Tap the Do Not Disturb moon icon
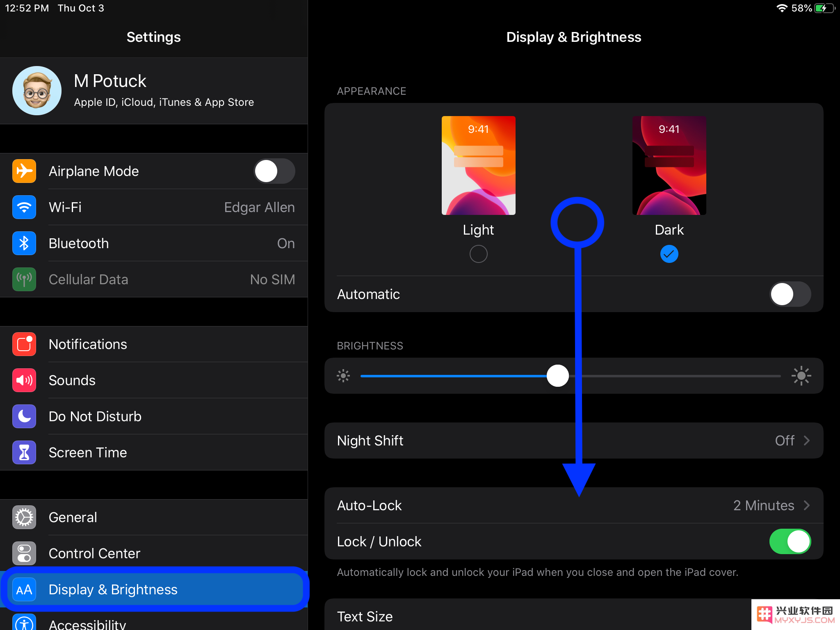The height and width of the screenshot is (630, 840). pyautogui.click(x=24, y=416)
